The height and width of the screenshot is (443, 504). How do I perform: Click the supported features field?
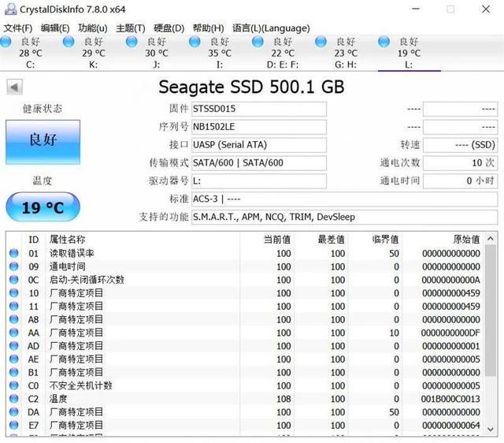tap(345, 217)
